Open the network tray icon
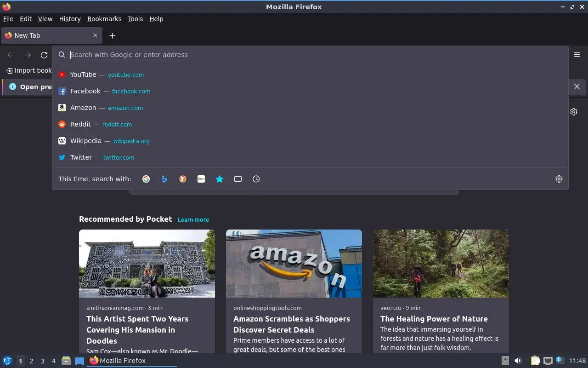 [548, 361]
